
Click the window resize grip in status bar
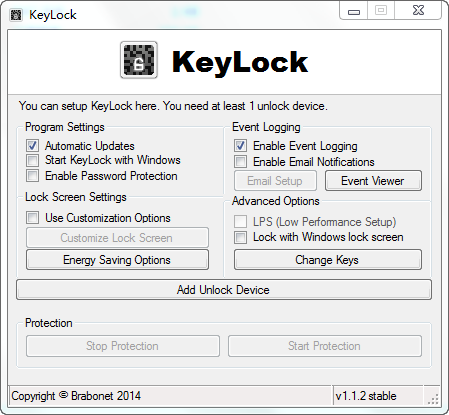tap(433, 398)
